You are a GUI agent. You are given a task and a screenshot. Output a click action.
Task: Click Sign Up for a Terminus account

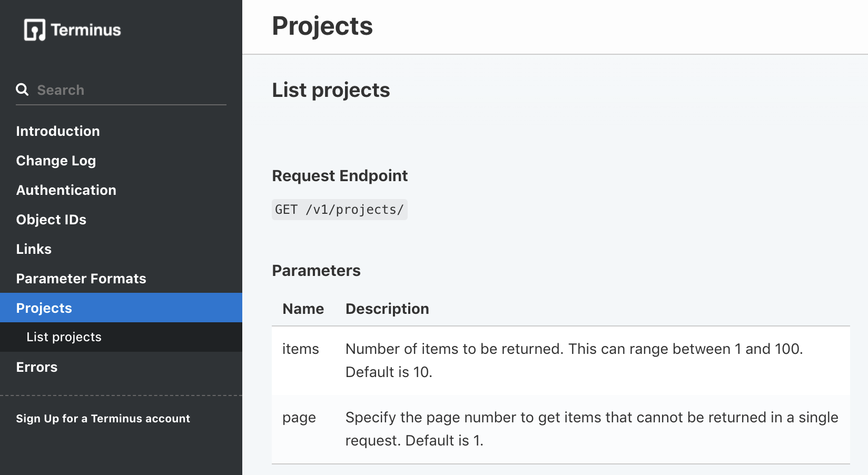point(103,419)
